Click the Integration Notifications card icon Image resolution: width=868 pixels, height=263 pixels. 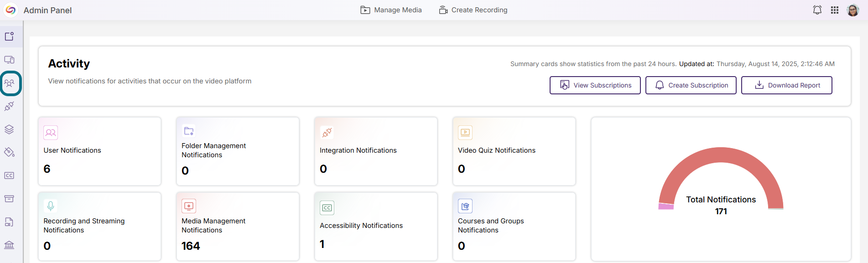coord(327,133)
